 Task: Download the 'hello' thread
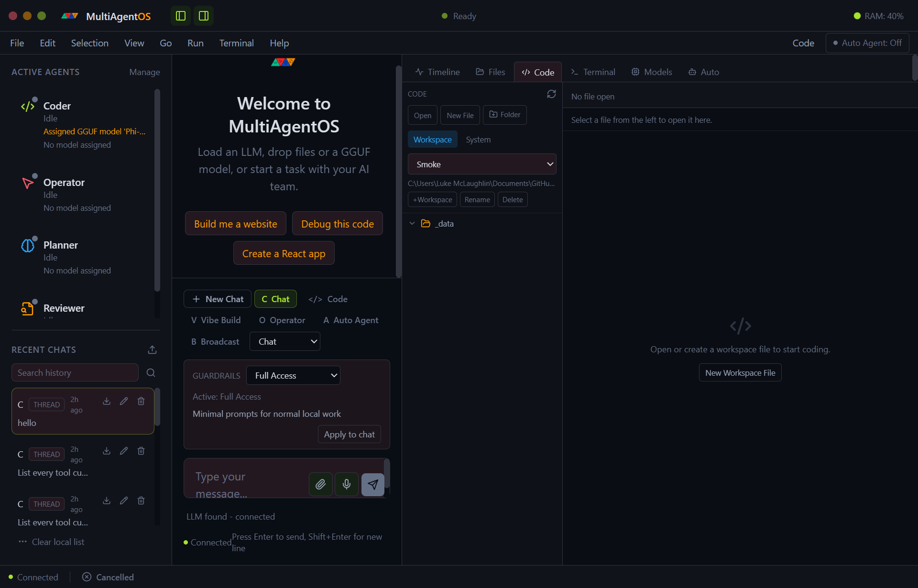click(107, 401)
